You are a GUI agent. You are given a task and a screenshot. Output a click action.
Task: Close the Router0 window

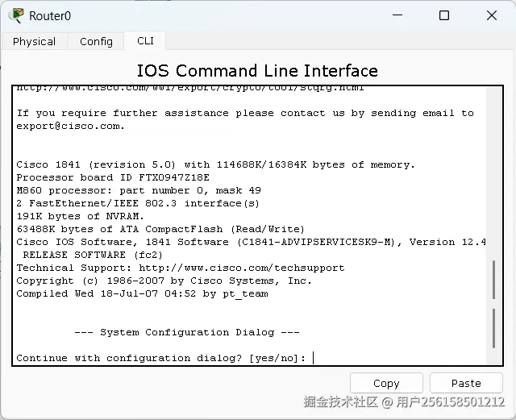(x=492, y=15)
